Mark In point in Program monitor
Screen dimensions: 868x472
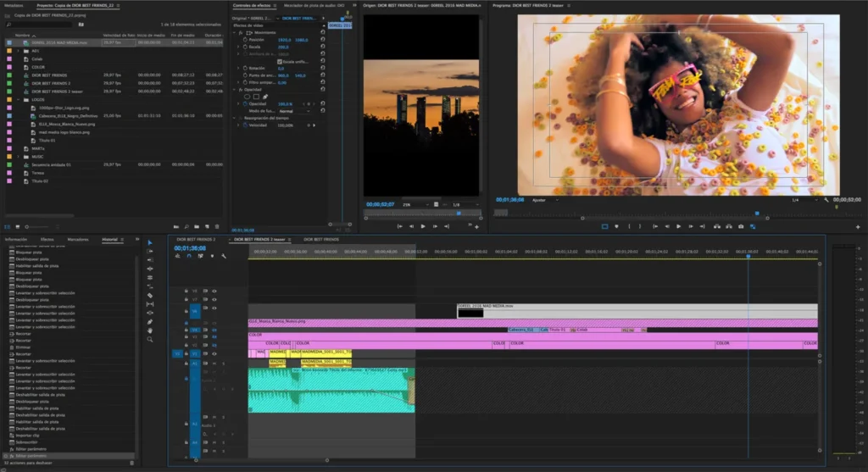coord(629,226)
